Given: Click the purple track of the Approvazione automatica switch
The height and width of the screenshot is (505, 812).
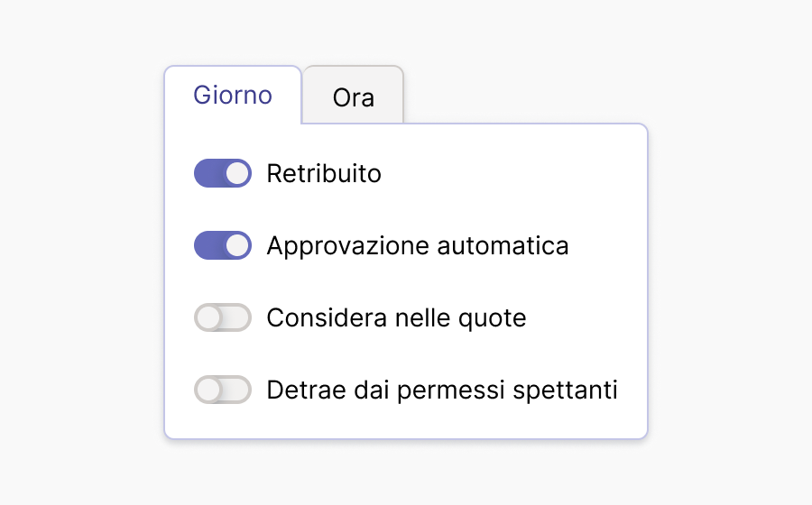Looking at the screenshot, I should [x=208, y=245].
